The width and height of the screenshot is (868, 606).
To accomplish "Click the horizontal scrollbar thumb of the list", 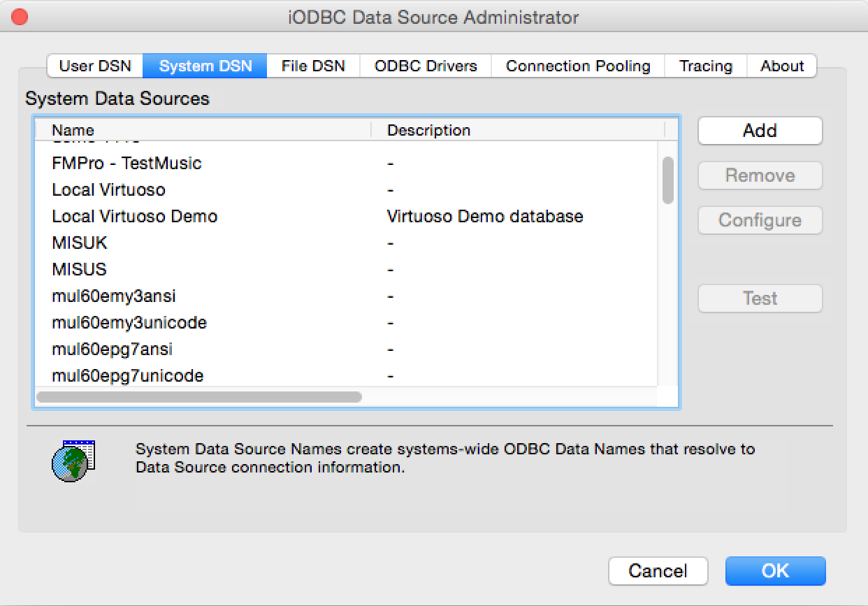I will point(199,397).
